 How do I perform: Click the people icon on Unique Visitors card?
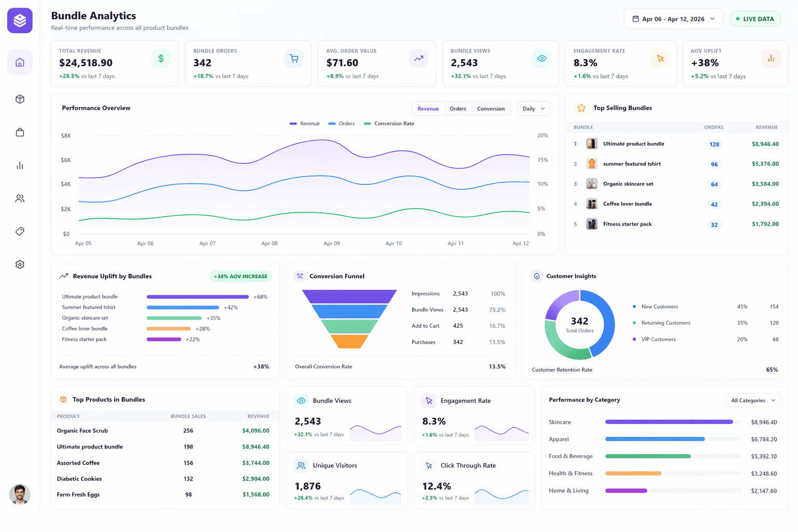pos(301,466)
